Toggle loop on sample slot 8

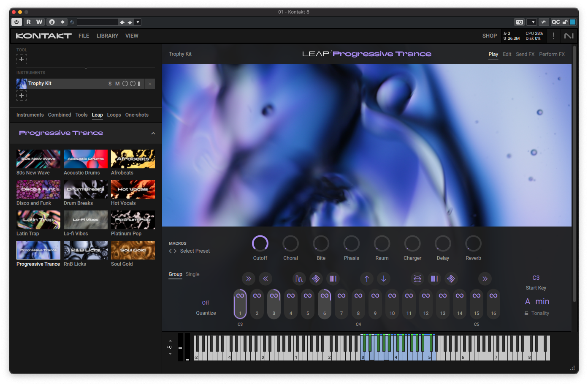pyautogui.click(x=358, y=295)
